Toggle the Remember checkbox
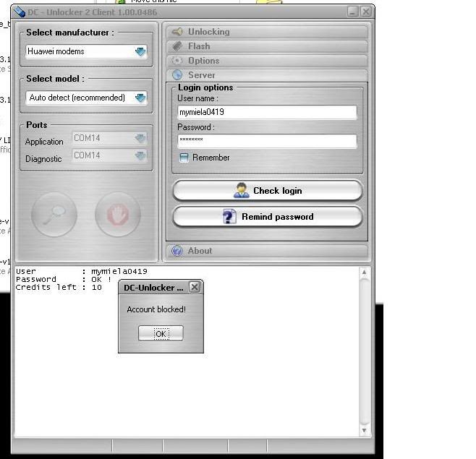The image size is (476, 459). (x=184, y=158)
